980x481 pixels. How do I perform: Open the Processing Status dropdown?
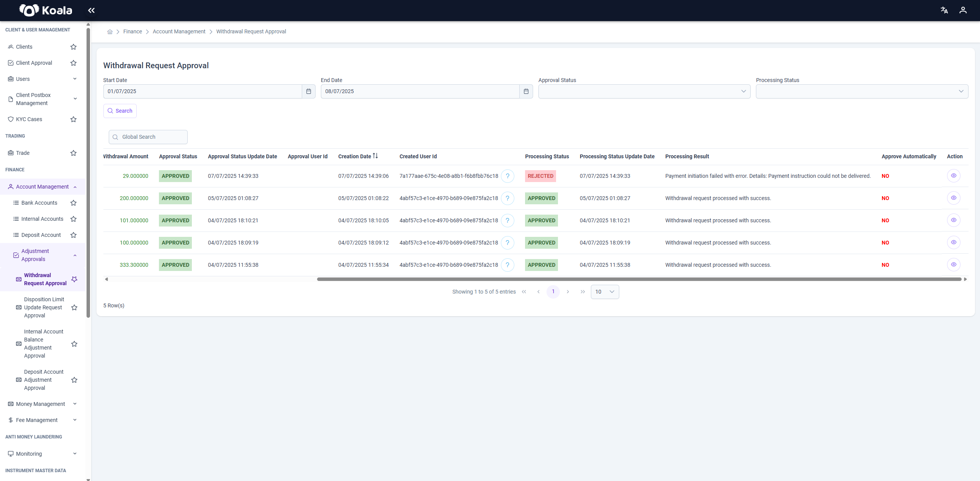click(x=862, y=91)
